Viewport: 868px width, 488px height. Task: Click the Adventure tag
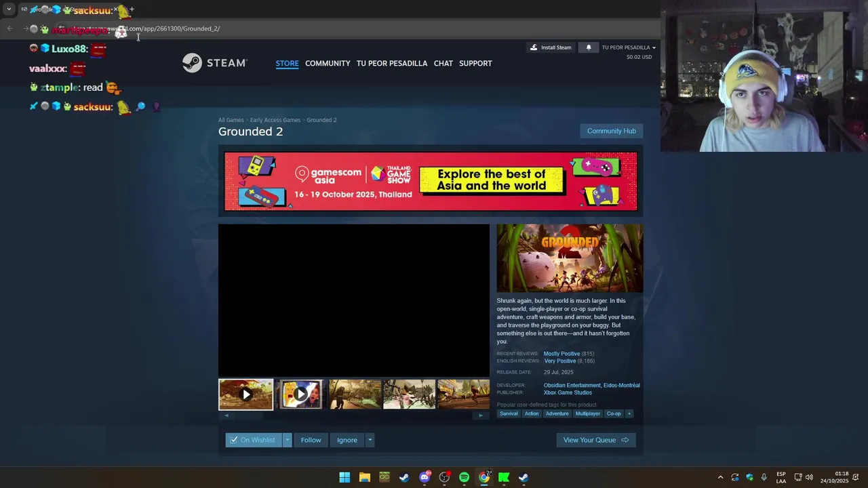[557, 413]
